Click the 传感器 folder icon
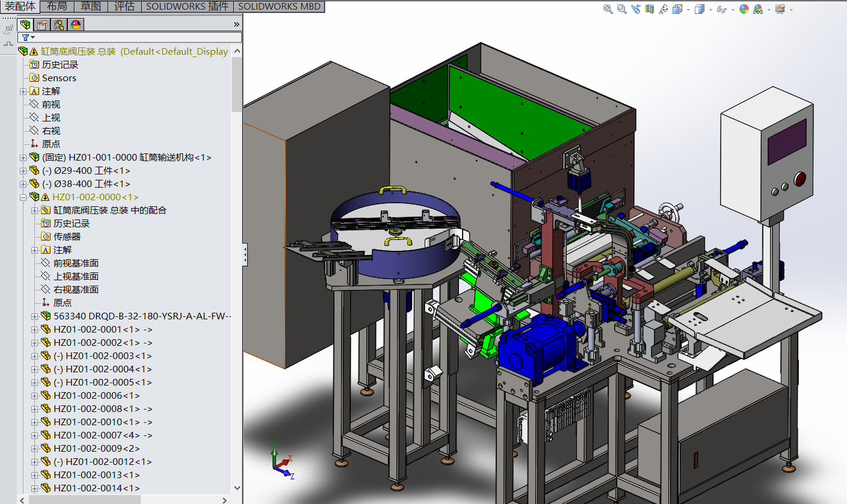This screenshot has height=504, width=847. (x=46, y=236)
